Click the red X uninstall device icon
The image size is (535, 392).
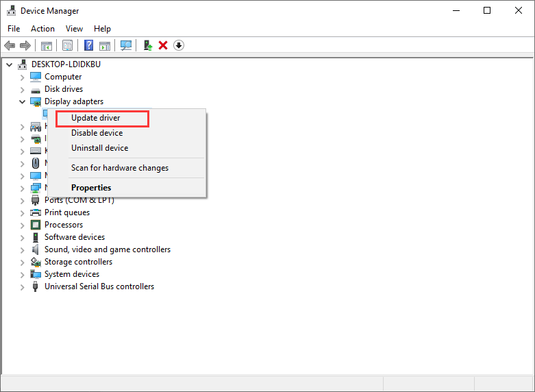(x=163, y=45)
